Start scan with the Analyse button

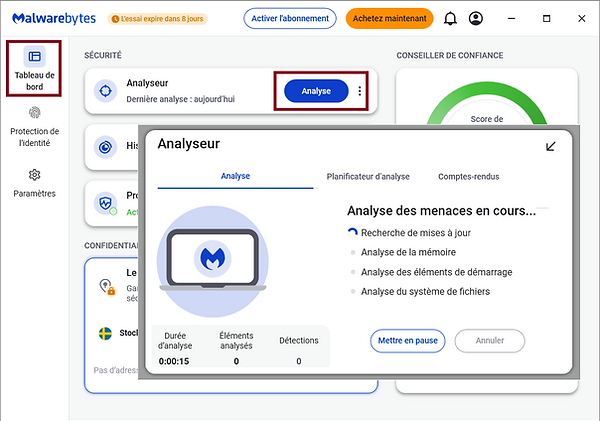[316, 91]
